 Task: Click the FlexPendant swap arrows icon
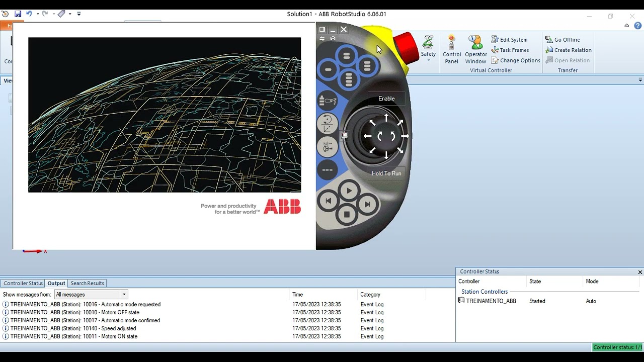point(322,39)
